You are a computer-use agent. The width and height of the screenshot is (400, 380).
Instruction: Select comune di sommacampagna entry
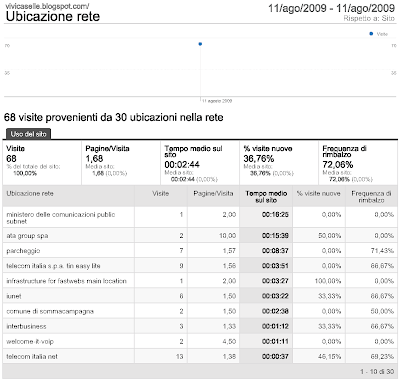tap(50, 311)
